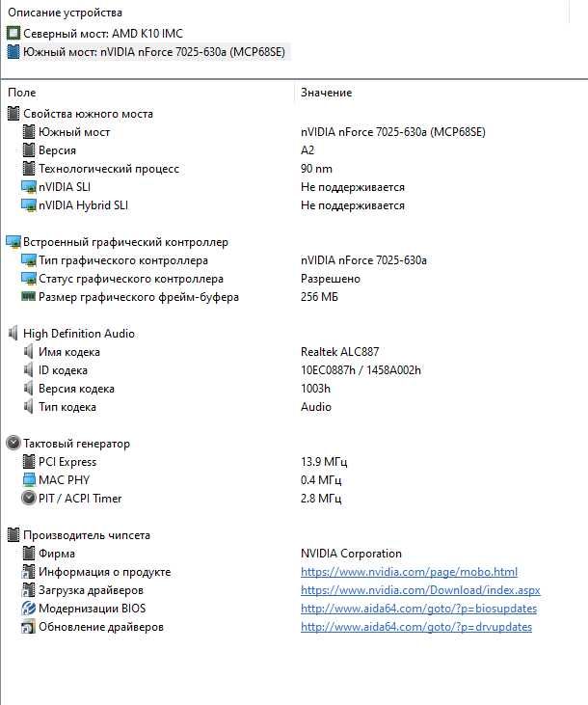The height and width of the screenshot is (705, 588).
Task: Click 'nVIDIA nForce 7025-630a' graphics controller type value
Action: [363, 260]
